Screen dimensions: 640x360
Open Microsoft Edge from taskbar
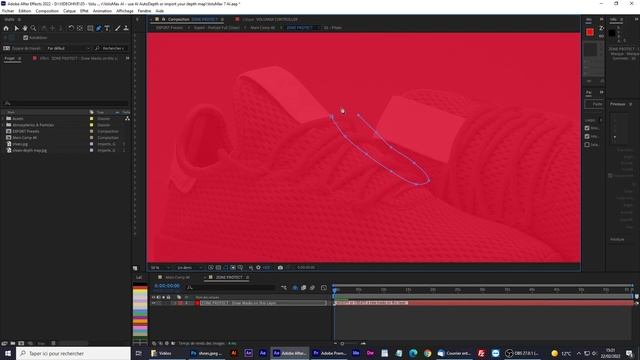[x=413, y=353]
